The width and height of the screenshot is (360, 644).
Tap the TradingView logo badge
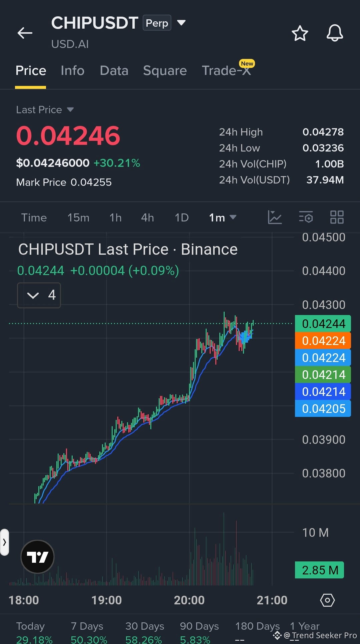37,556
